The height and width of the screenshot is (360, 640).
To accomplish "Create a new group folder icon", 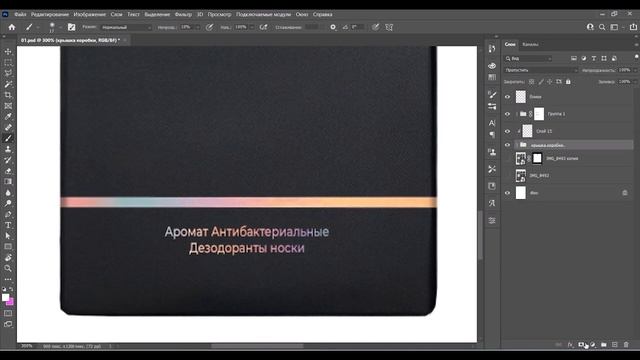I will coord(604,345).
